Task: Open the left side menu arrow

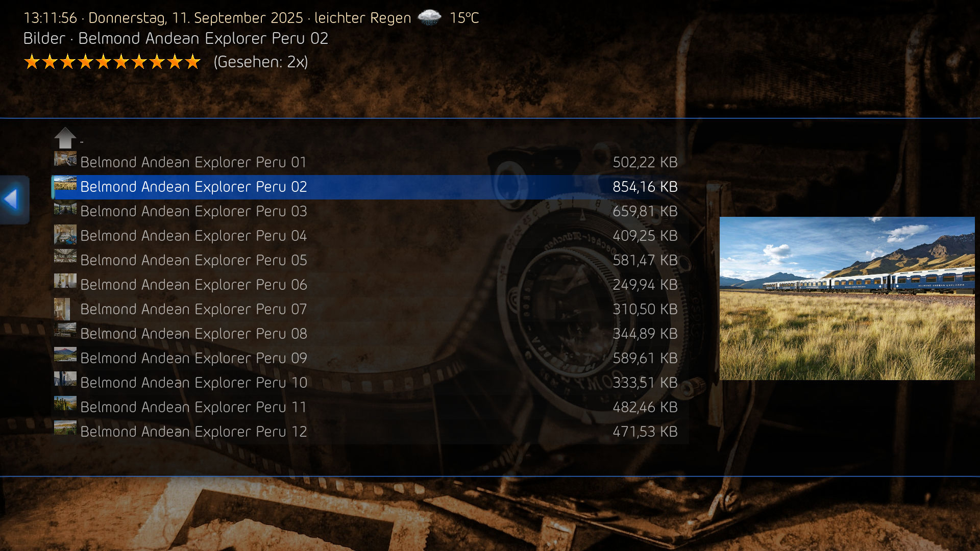Action: pos(14,199)
